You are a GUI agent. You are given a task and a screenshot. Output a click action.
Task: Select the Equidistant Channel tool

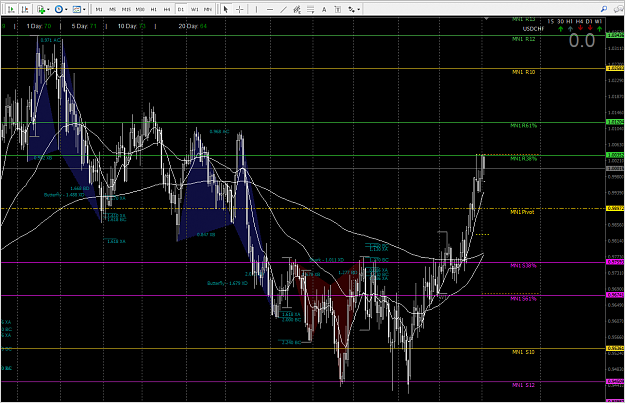pos(297,9)
